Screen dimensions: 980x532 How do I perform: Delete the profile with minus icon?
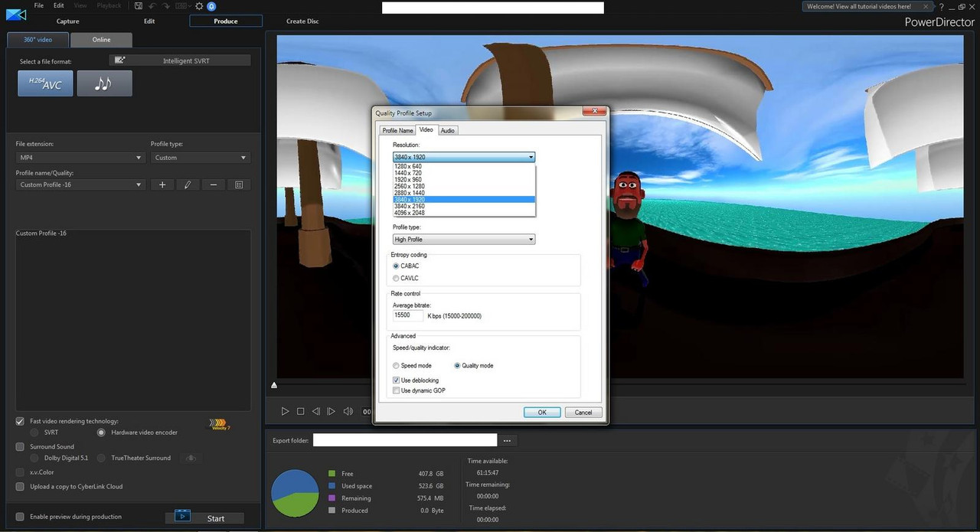(214, 184)
